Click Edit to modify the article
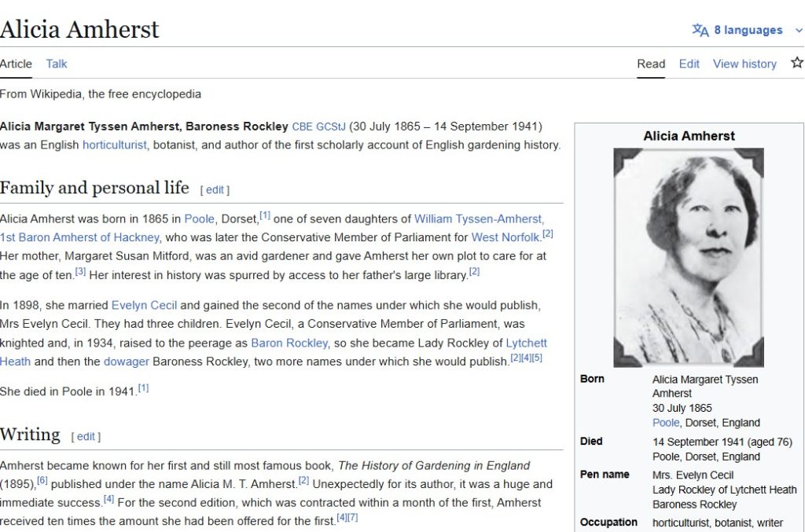This screenshot has width=805, height=532. tap(689, 64)
